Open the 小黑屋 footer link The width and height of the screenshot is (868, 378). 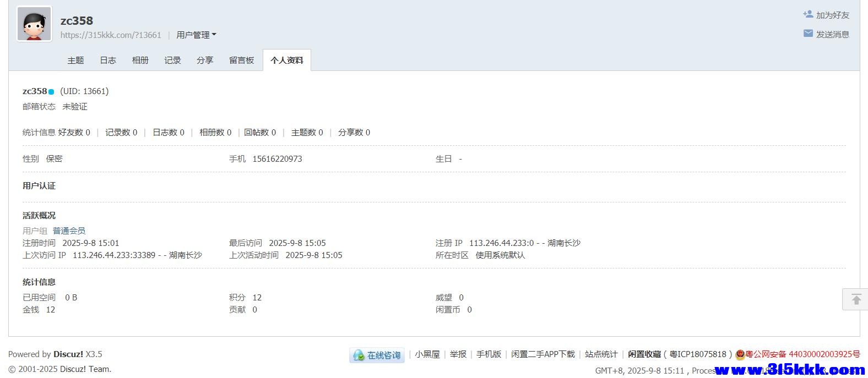[427, 354]
